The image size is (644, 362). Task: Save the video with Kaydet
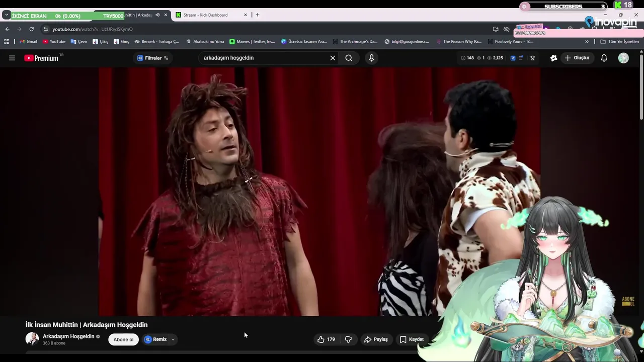pyautogui.click(x=411, y=339)
